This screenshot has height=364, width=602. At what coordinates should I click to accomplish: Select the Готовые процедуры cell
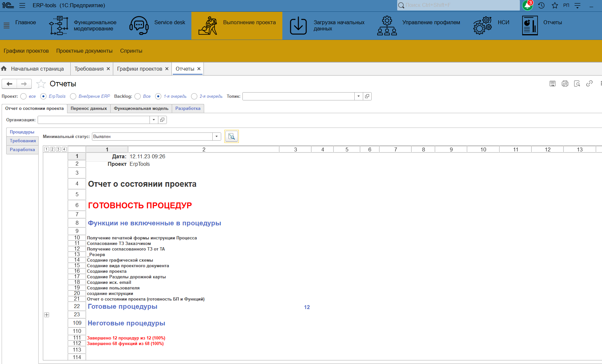(122, 306)
